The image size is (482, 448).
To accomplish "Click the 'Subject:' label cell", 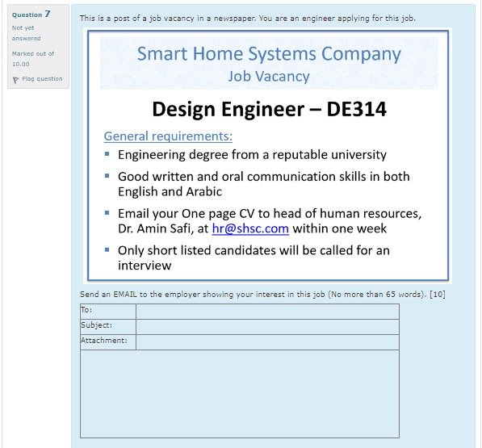I will 108,327.
